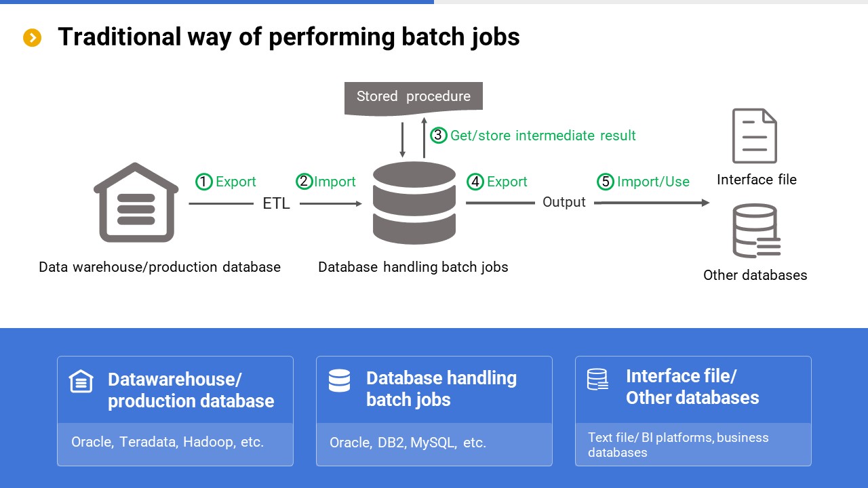Viewport: 868px width, 488px height.
Task: Click the Output label
Action: click(x=564, y=202)
